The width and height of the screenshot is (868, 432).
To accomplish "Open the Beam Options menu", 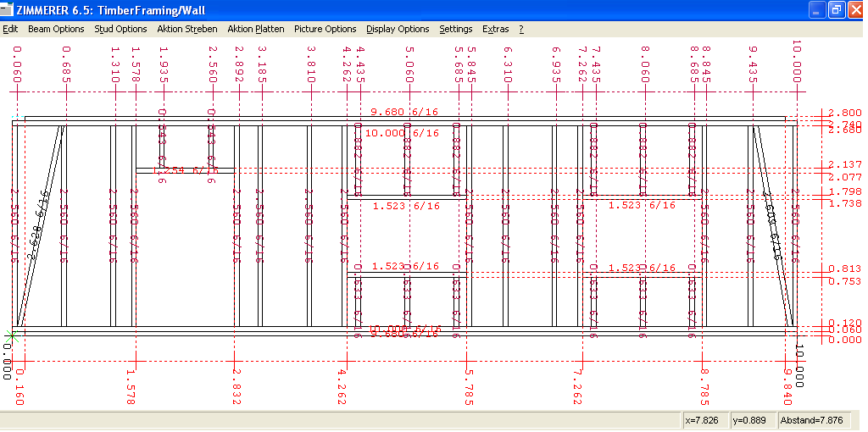I will pyautogui.click(x=56, y=29).
